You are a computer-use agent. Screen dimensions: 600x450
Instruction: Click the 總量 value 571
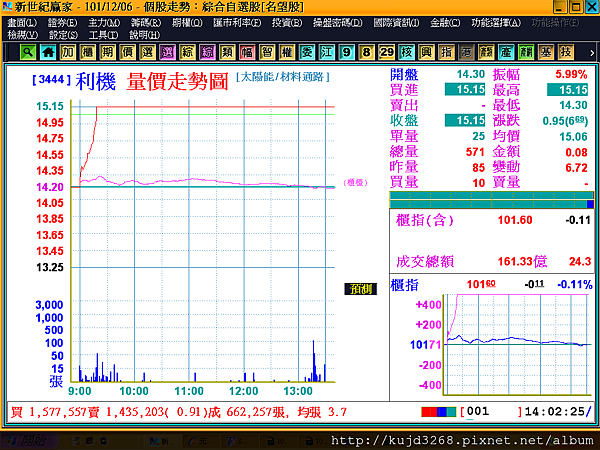point(475,152)
